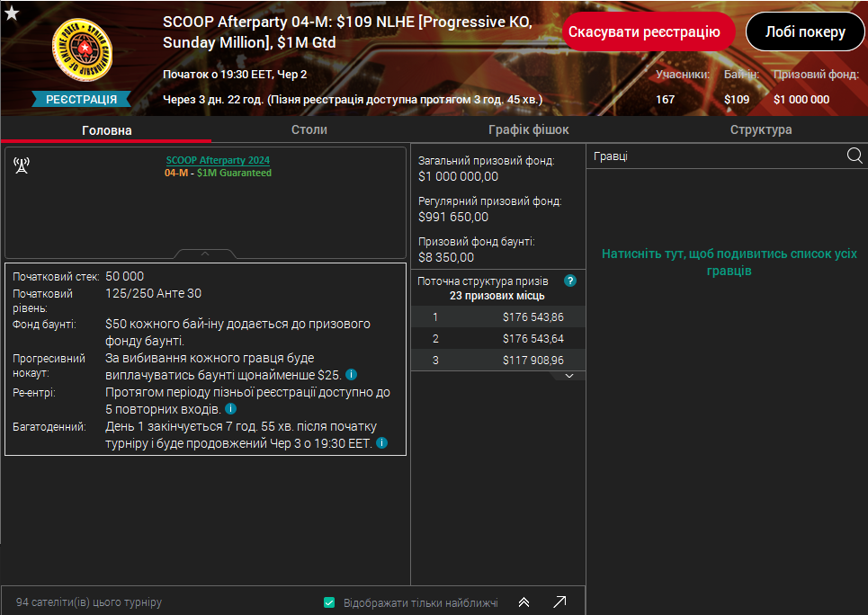Switch to the Головна tab

tap(106, 130)
